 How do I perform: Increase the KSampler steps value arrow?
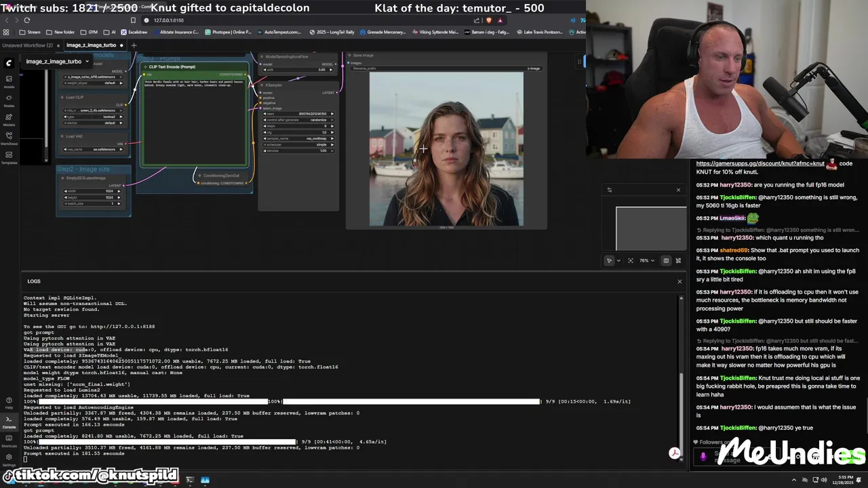332,126
